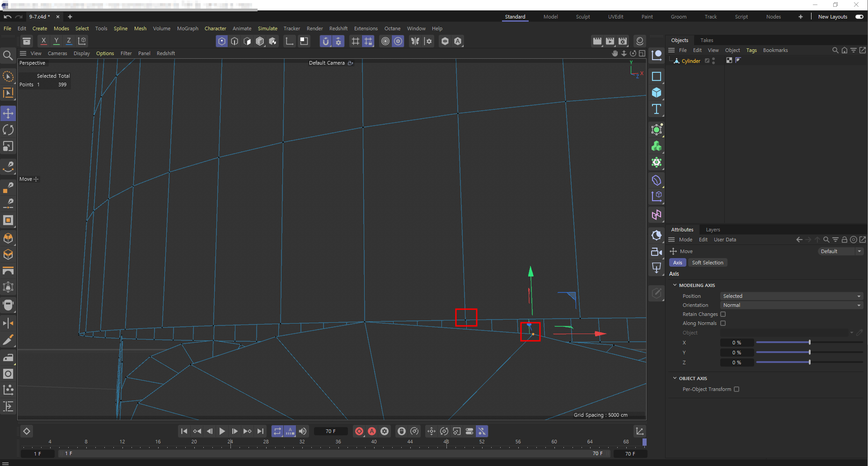Open the MoGraph menu
Image resolution: width=868 pixels, height=466 pixels.
pos(188,28)
